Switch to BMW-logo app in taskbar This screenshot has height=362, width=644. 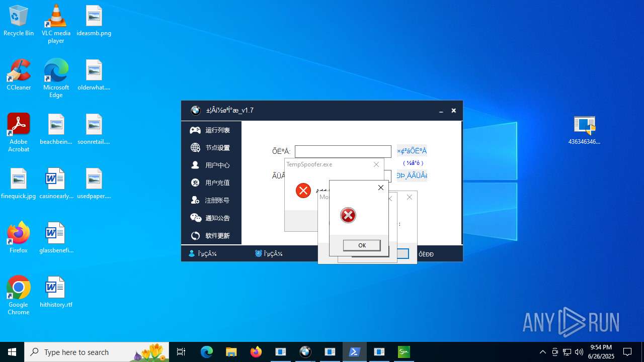(x=305, y=352)
